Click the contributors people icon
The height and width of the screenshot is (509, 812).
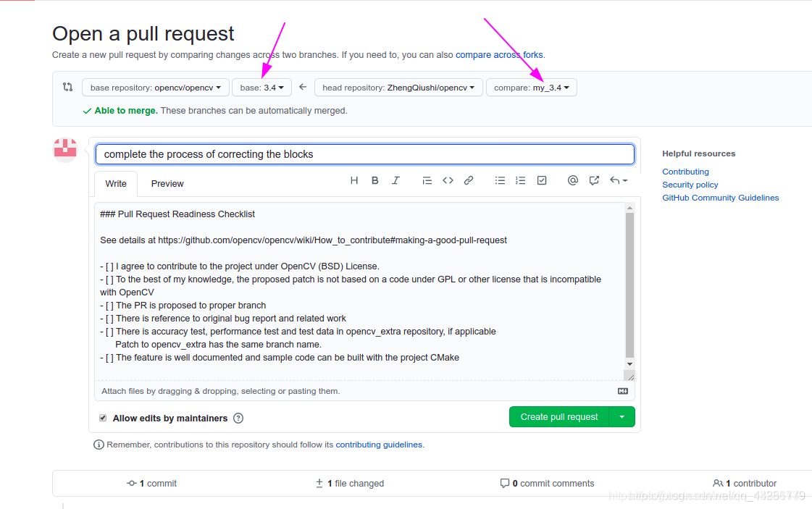pyautogui.click(x=718, y=483)
